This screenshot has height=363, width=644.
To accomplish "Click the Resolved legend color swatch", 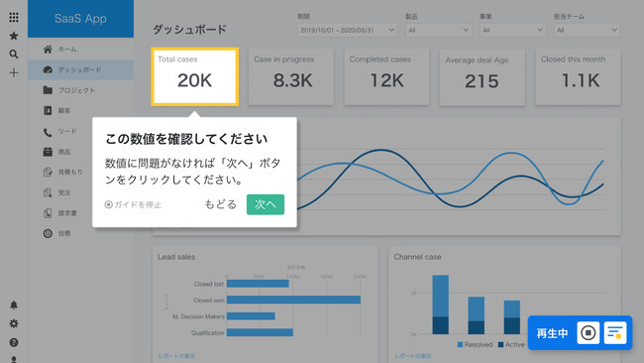I will pyautogui.click(x=460, y=344).
